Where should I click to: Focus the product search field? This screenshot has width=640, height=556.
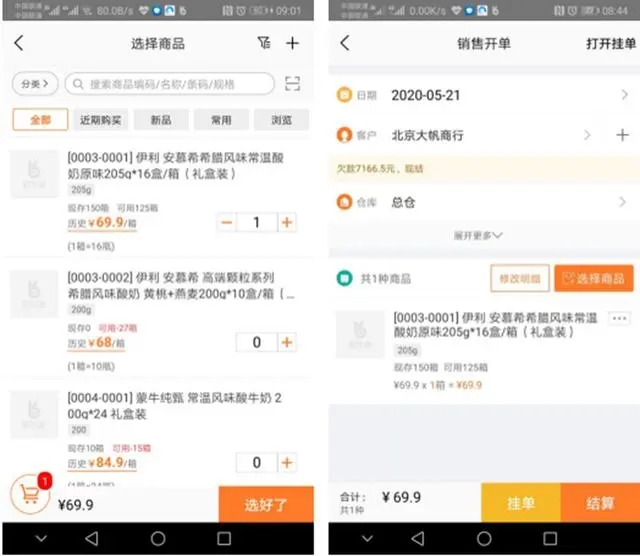pyautogui.click(x=170, y=84)
